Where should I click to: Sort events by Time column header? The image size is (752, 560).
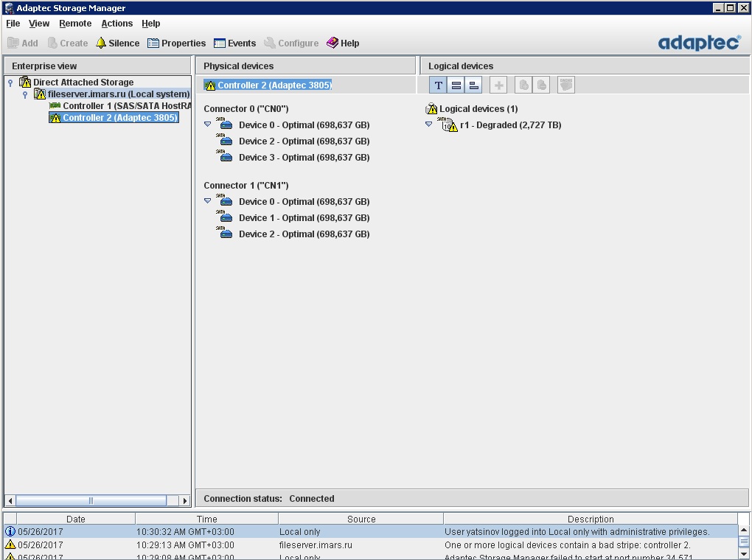pyautogui.click(x=206, y=519)
